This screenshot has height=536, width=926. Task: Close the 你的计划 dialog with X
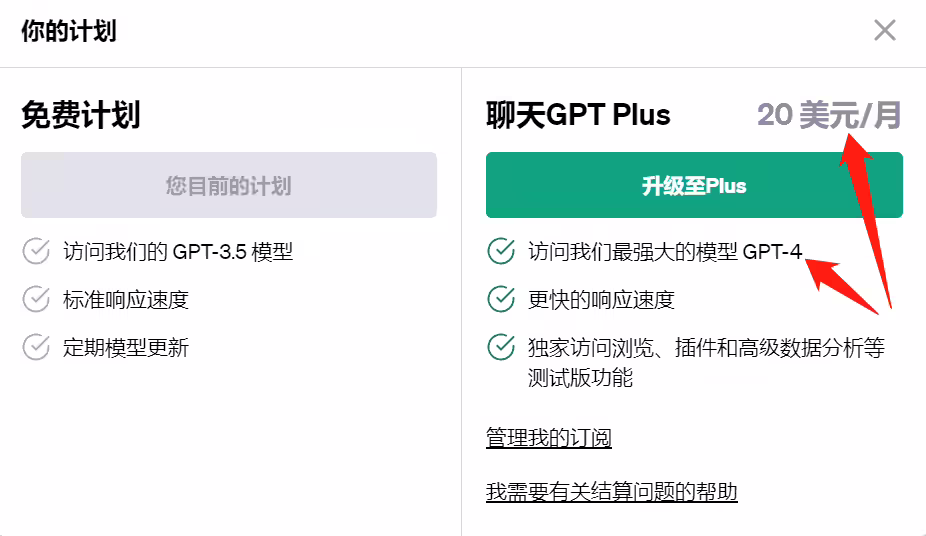[885, 30]
